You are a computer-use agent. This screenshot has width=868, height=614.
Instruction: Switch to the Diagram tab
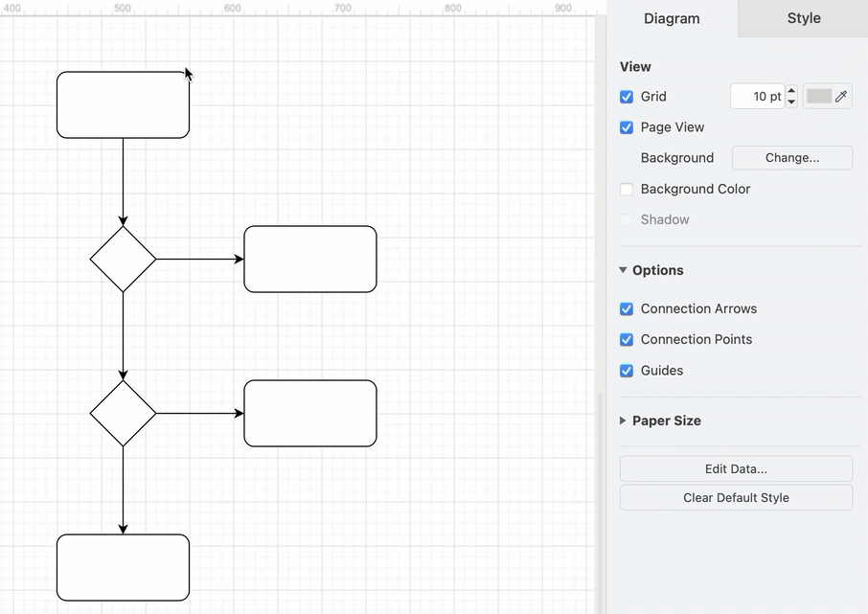coord(672,18)
